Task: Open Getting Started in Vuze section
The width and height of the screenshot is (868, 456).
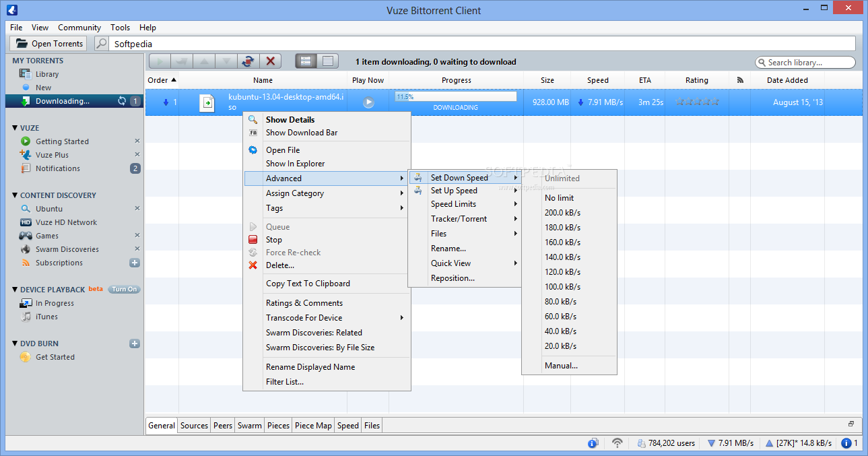Action: [x=62, y=141]
